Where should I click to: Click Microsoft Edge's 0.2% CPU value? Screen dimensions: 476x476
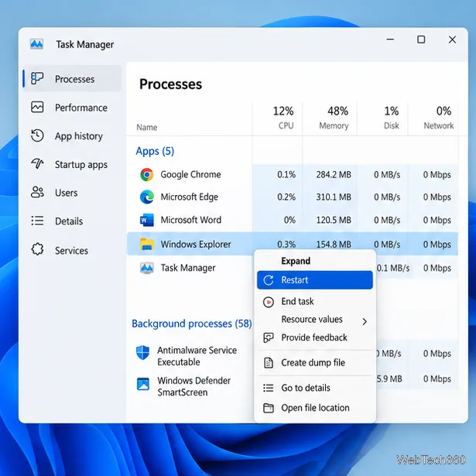pos(286,197)
